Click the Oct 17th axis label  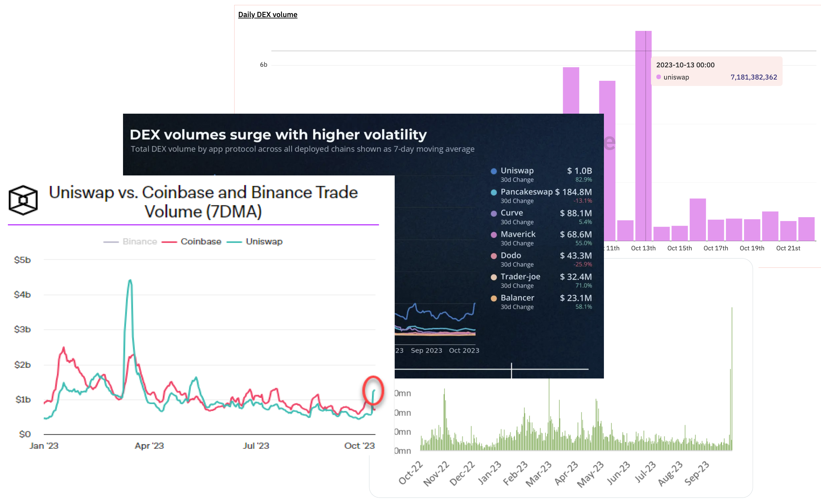(x=716, y=248)
